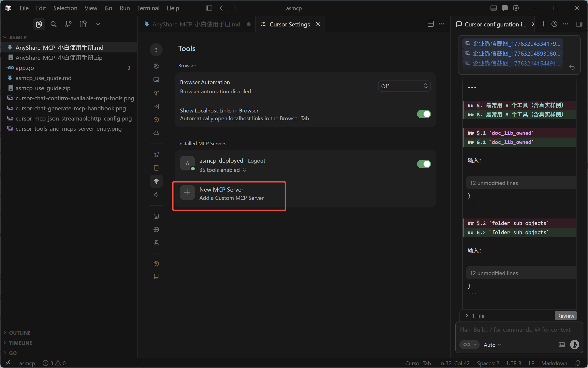Toggle the AI chat pane icon
The height and width of the screenshot is (368, 588).
505,8
